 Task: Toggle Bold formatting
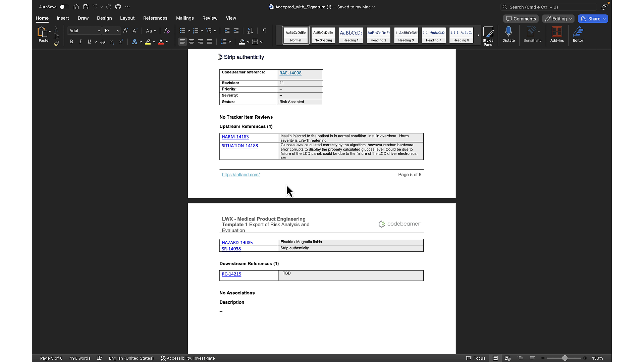[x=71, y=42]
